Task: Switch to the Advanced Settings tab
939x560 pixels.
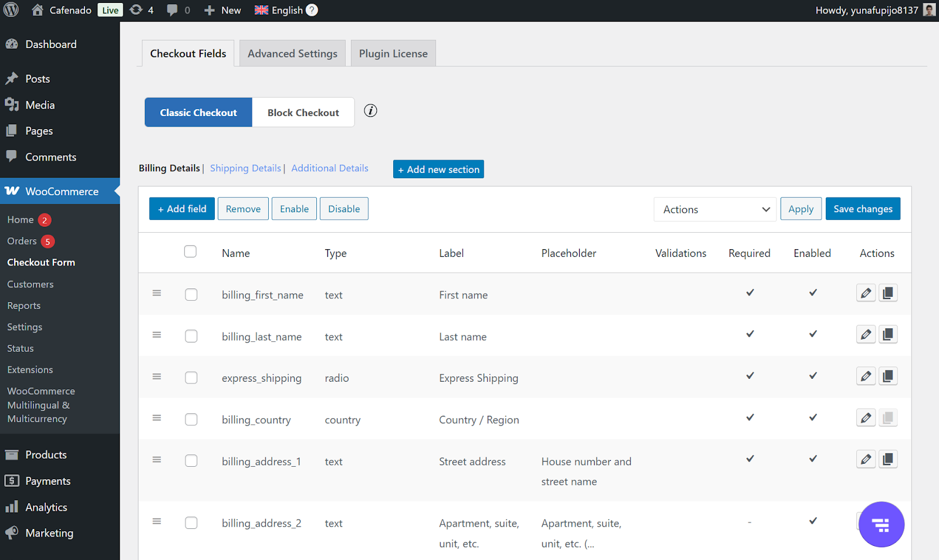Action: click(x=292, y=53)
